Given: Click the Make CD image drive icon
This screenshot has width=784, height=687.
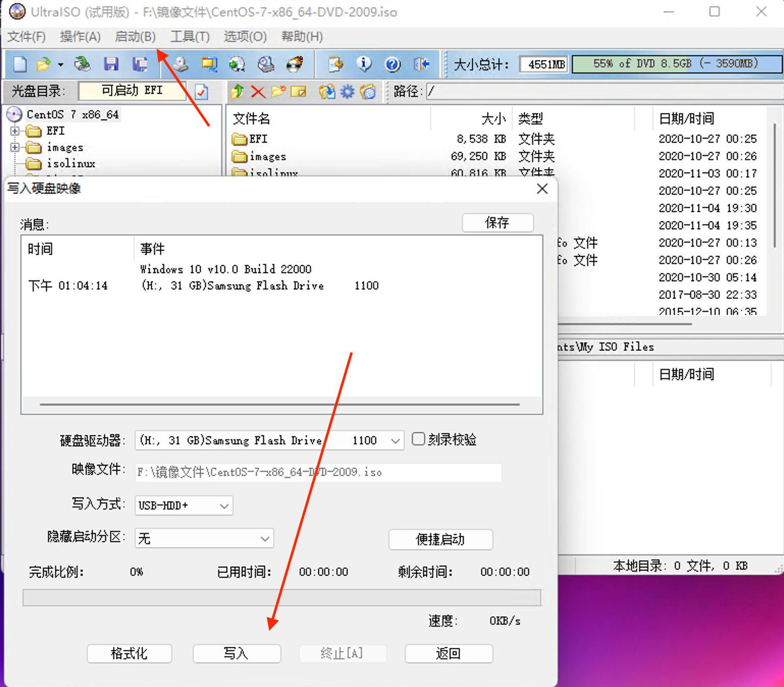Looking at the screenshot, I should coord(180,64).
